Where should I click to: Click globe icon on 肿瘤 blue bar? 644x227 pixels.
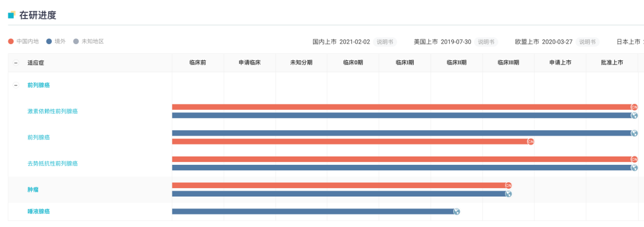pyautogui.click(x=509, y=194)
